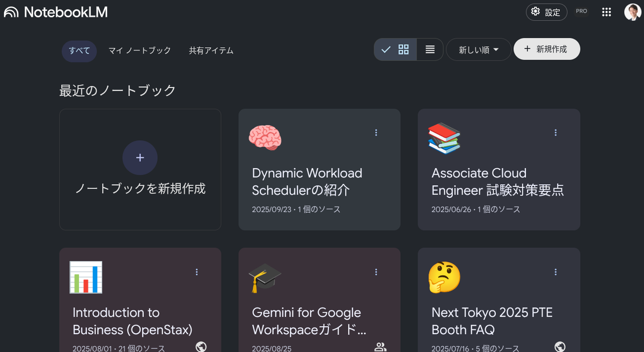Click the gear icon inside 設定 button
The width and height of the screenshot is (644, 352).
click(535, 11)
